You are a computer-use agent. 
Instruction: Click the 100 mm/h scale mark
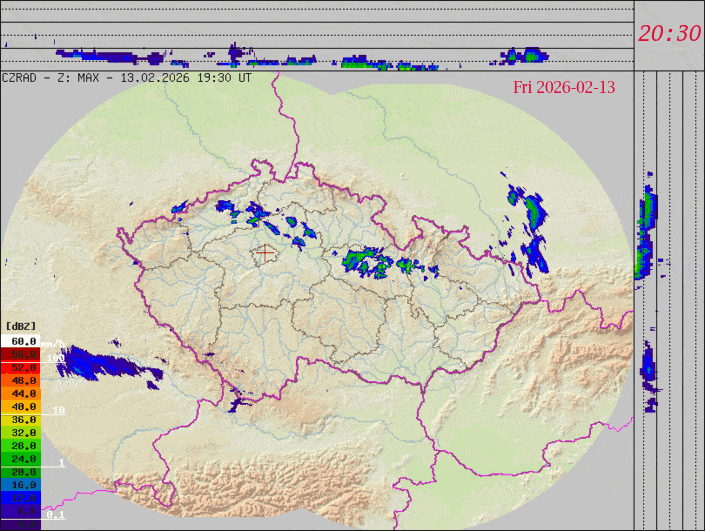coord(55,358)
